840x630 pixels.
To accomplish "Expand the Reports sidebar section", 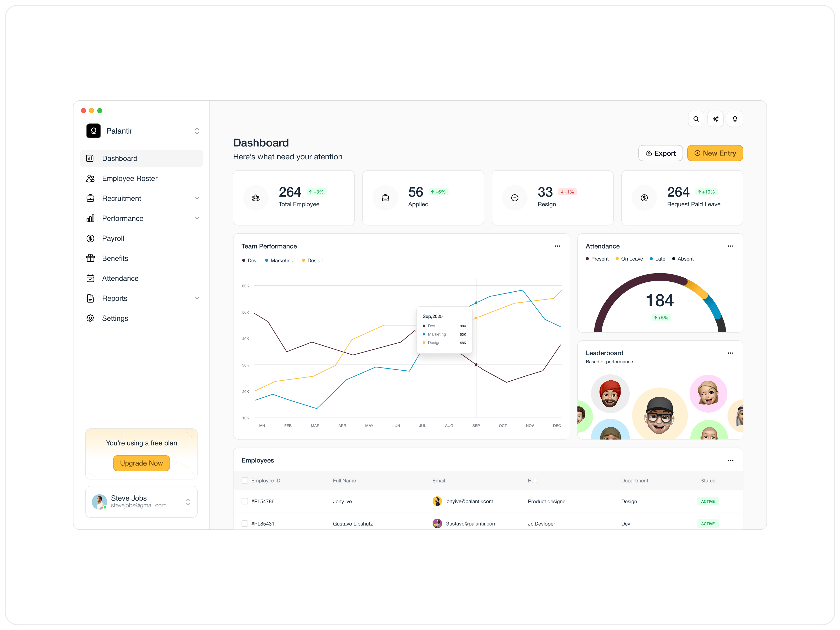I will point(197,298).
